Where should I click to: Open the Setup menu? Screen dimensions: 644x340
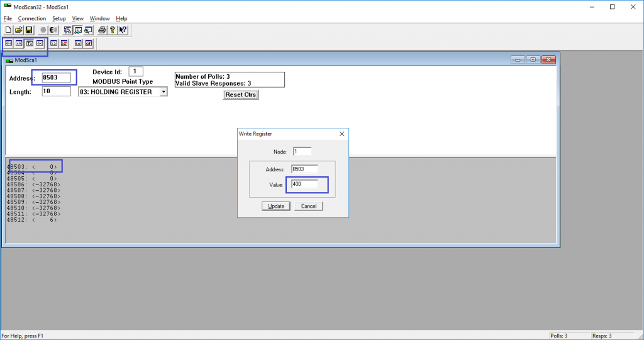(x=58, y=18)
